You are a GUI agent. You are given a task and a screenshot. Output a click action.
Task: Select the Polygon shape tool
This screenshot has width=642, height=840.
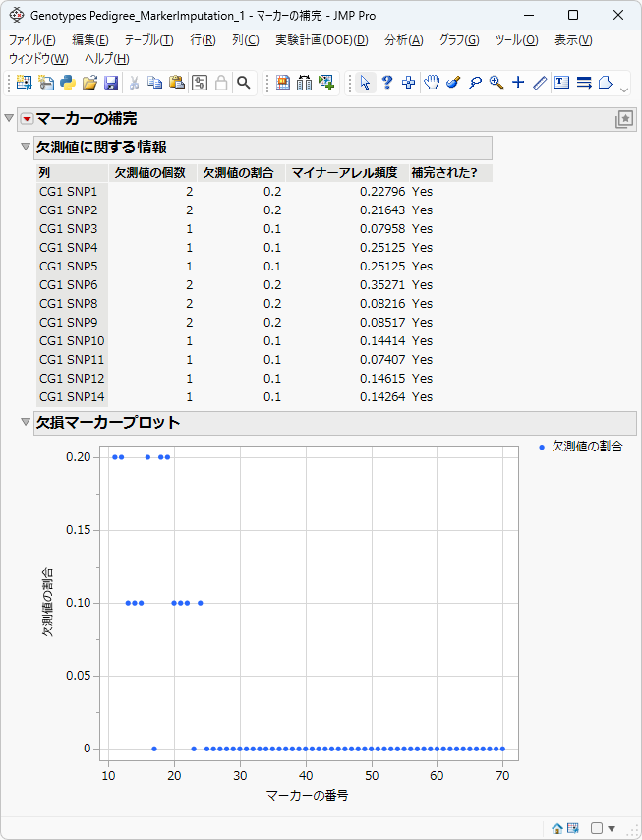(x=606, y=83)
